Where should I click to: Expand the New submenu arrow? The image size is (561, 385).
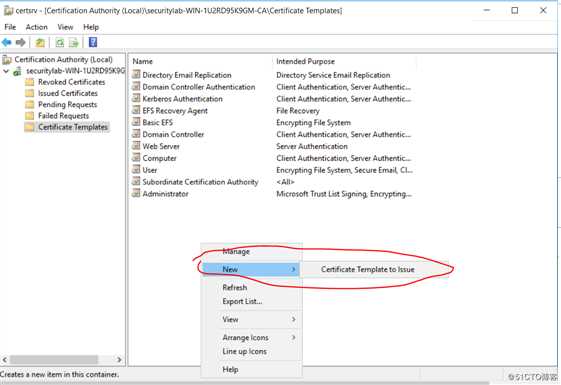pyautogui.click(x=293, y=269)
